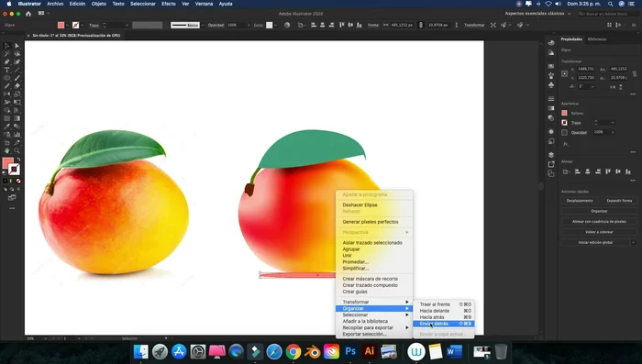642x364 pixels.
Task: Open the Aspectos esenciales workspace switcher
Action: coord(537,14)
